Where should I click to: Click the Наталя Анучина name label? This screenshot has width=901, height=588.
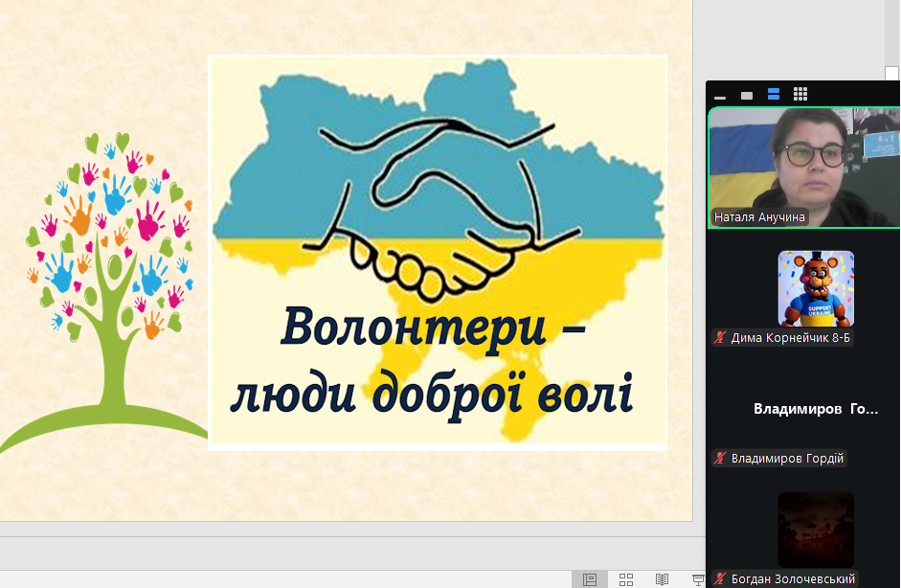pos(760,217)
